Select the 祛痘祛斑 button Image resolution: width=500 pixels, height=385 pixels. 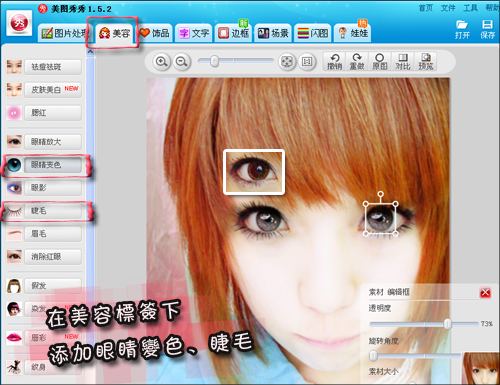(x=53, y=67)
